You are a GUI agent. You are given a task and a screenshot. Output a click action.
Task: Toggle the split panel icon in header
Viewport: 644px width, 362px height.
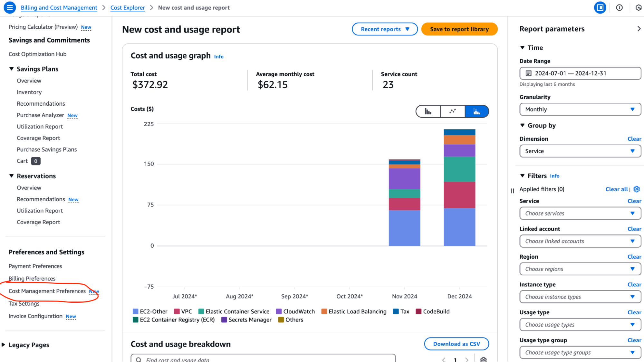coord(600,7)
